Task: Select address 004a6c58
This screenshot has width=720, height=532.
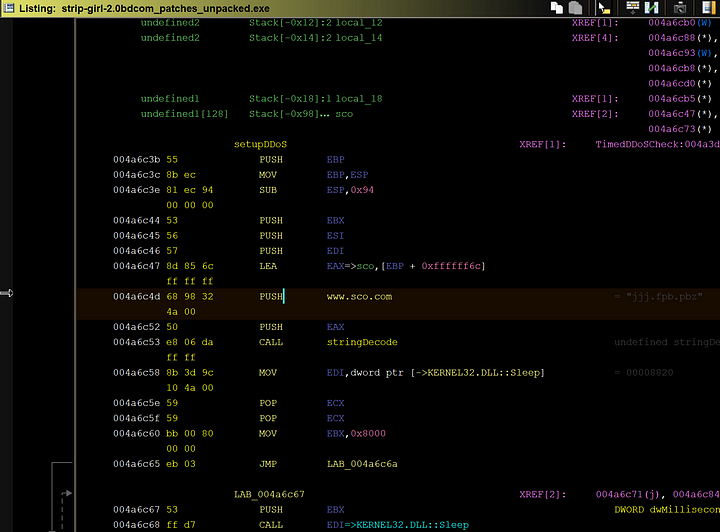Action: (x=136, y=373)
